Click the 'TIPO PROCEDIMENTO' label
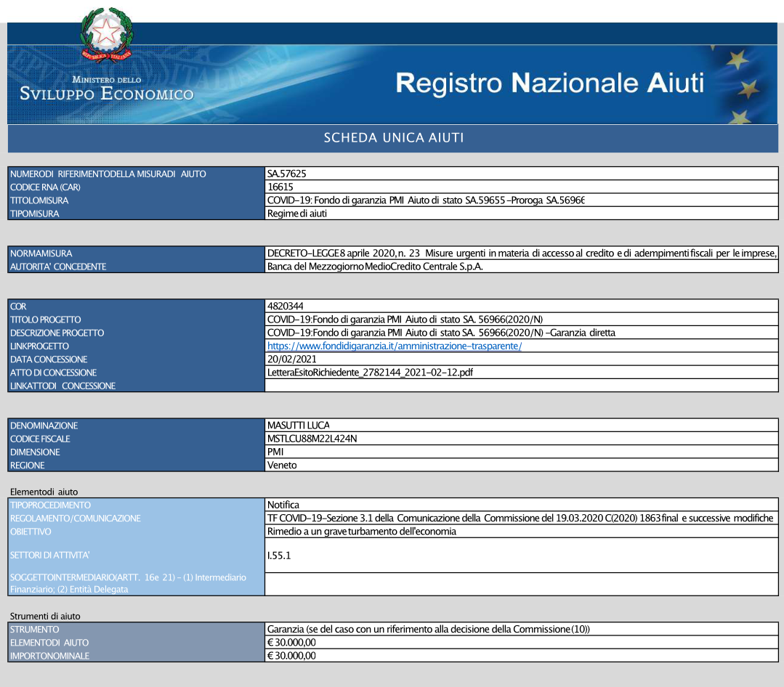 [x=51, y=505]
